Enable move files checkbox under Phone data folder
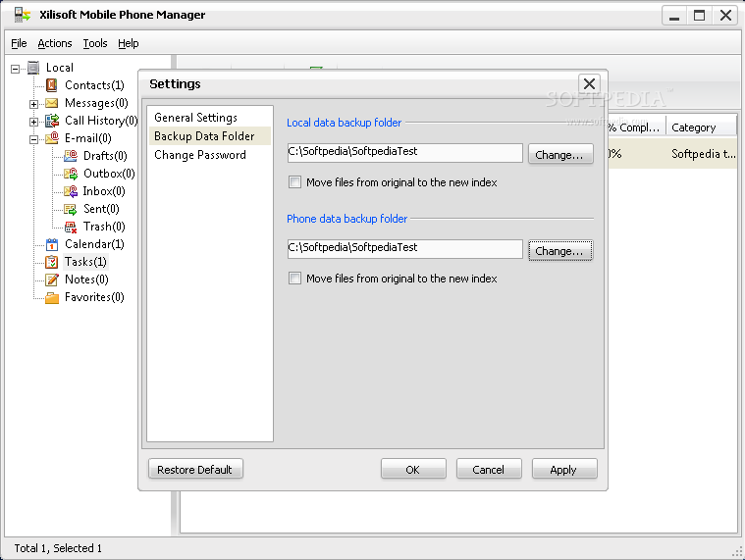Image resolution: width=745 pixels, height=560 pixels. tap(295, 279)
